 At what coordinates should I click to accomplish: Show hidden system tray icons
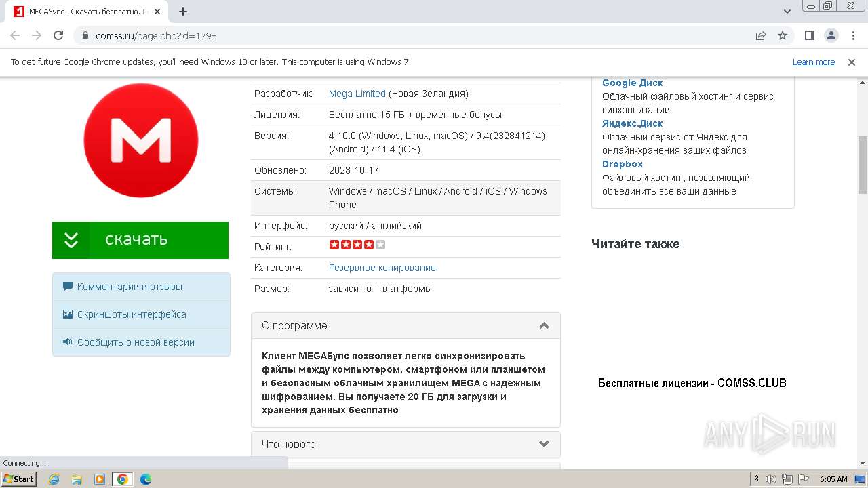tap(756, 479)
